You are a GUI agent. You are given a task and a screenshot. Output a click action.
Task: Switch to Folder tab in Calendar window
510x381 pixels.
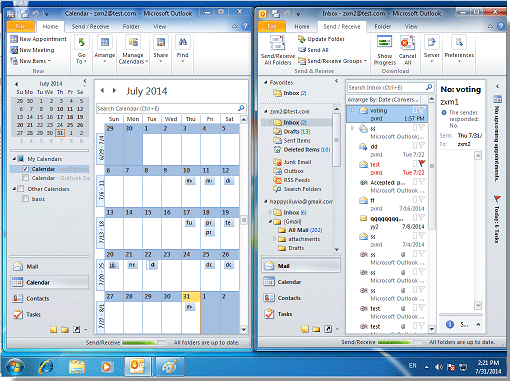pos(131,26)
